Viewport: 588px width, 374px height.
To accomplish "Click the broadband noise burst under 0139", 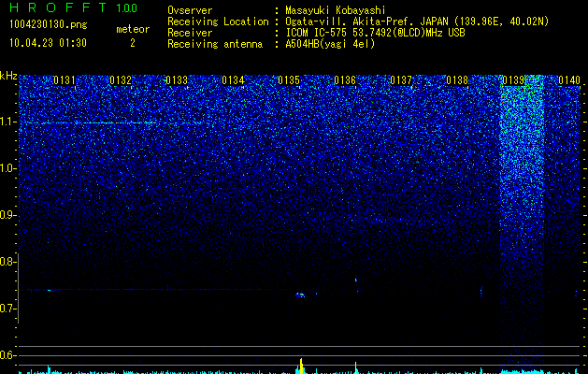I will tap(522, 222).
